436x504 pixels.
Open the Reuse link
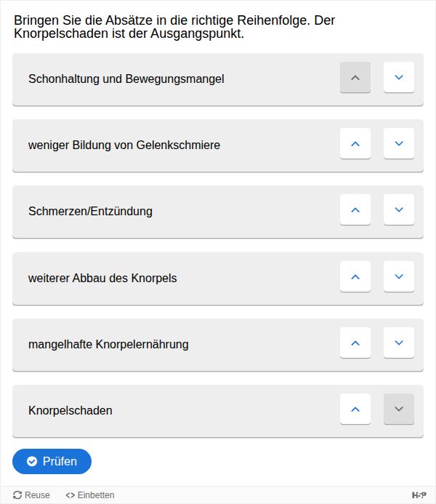32,495
